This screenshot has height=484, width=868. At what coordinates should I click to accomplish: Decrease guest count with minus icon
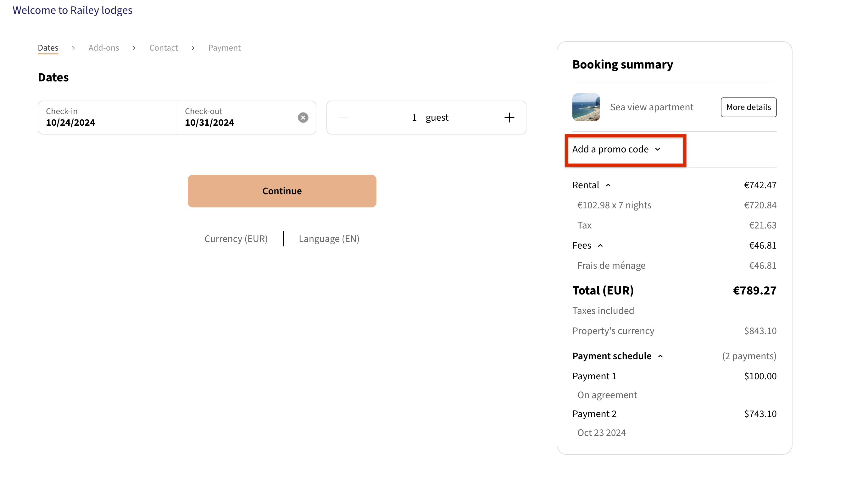pos(343,118)
